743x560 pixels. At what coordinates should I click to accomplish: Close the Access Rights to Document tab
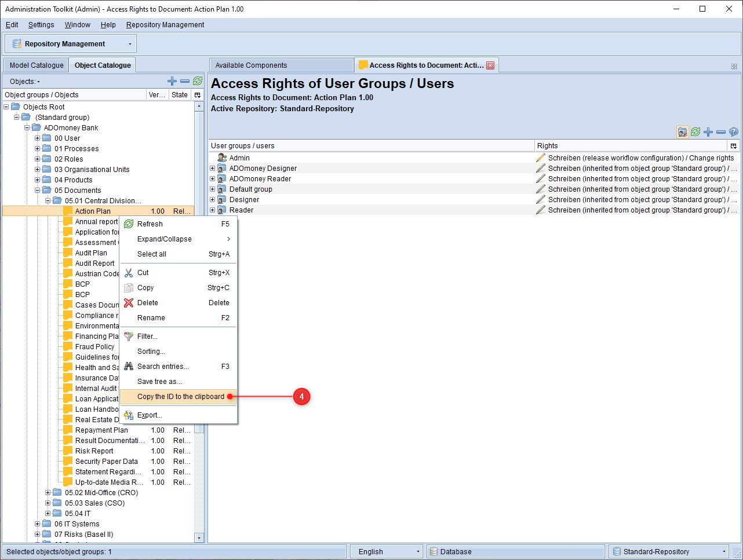[490, 65]
